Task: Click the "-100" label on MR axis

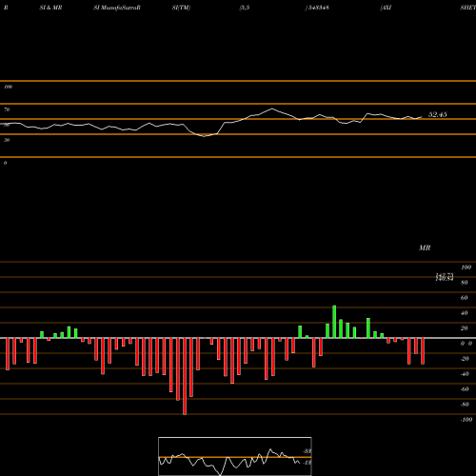Action: click(466, 420)
